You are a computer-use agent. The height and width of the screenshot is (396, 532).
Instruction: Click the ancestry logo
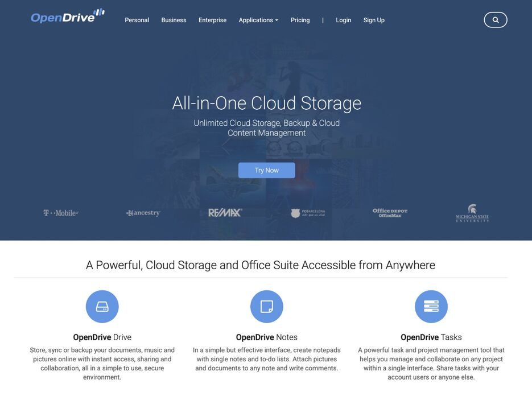click(x=143, y=213)
